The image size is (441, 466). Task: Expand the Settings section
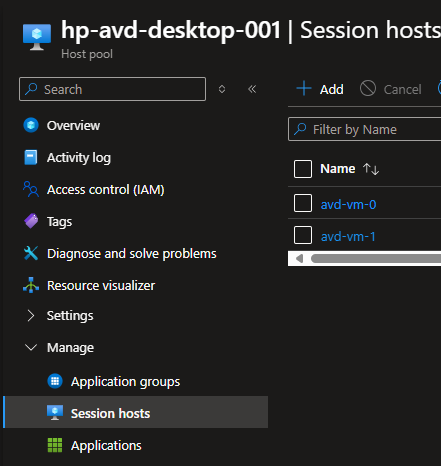[31, 315]
